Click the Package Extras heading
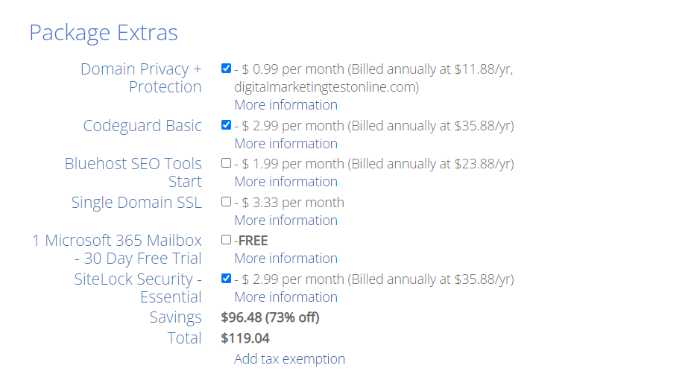700x380 pixels. pos(104,33)
